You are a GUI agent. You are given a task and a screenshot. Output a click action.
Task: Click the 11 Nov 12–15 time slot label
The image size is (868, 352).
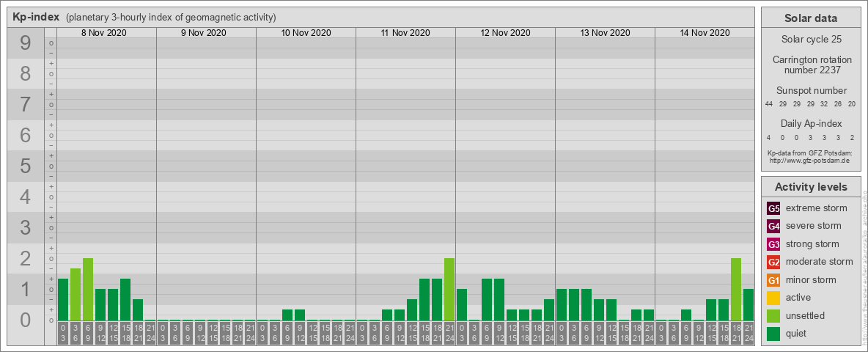click(x=412, y=333)
